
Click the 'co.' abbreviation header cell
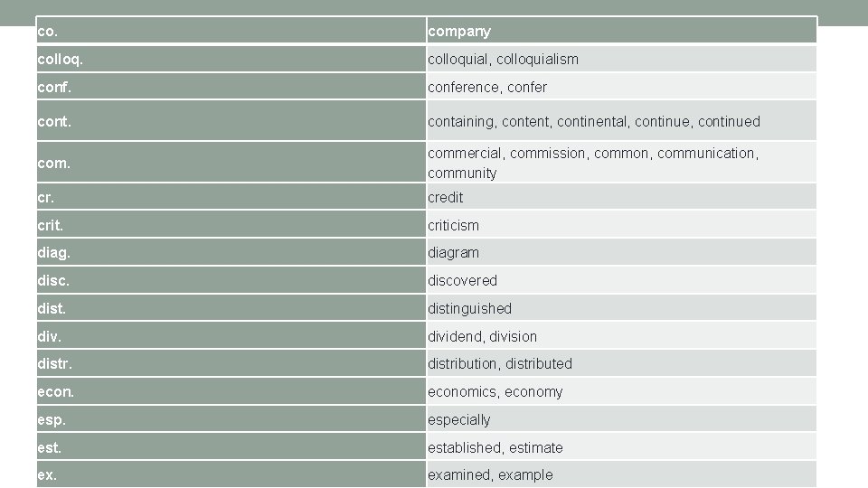click(x=231, y=31)
